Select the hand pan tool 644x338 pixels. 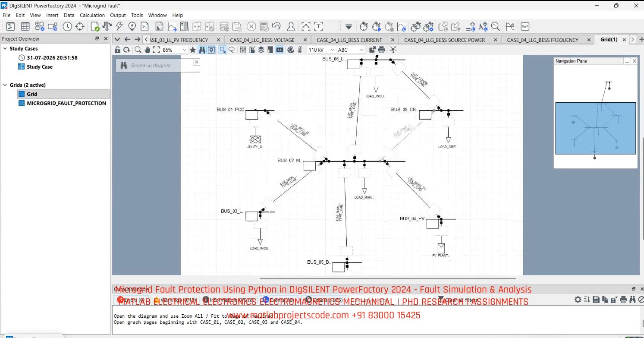pos(148,50)
